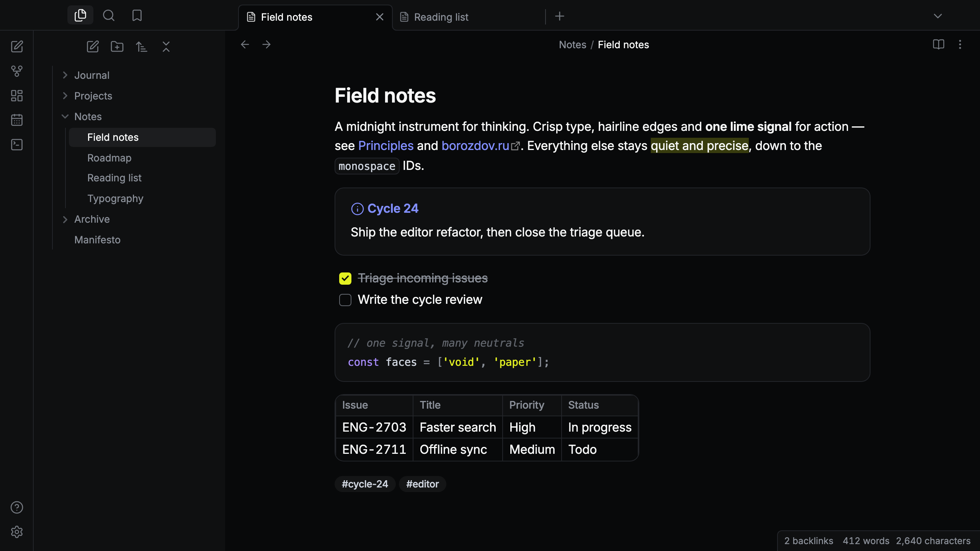Click the 2,640 characters count
This screenshot has width=980, height=551.
click(933, 541)
